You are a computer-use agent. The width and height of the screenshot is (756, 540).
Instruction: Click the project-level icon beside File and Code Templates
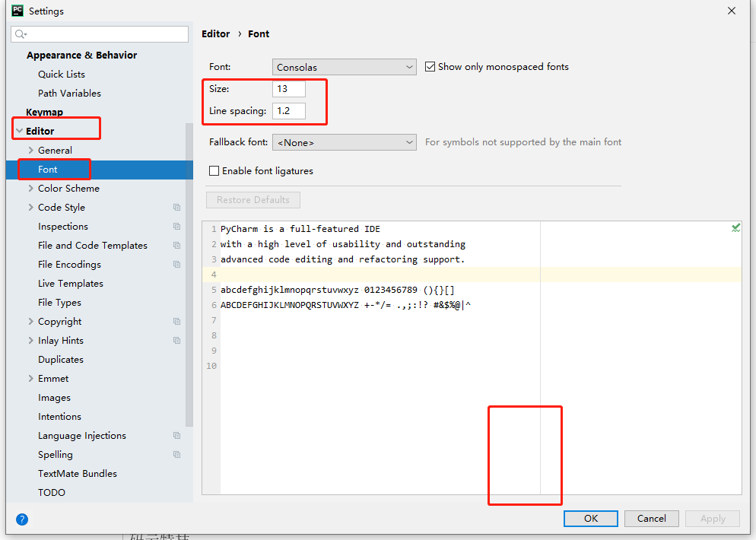[x=177, y=246]
